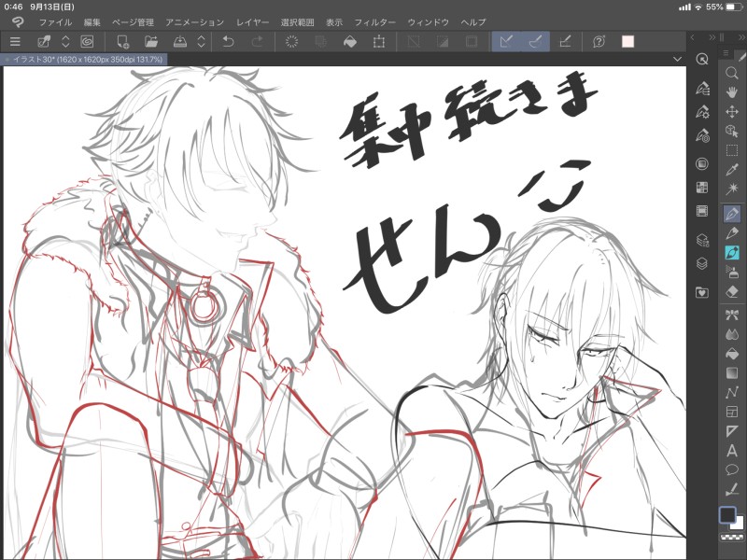Open the 選択範囲 menu
The width and height of the screenshot is (747, 560).
[297, 22]
